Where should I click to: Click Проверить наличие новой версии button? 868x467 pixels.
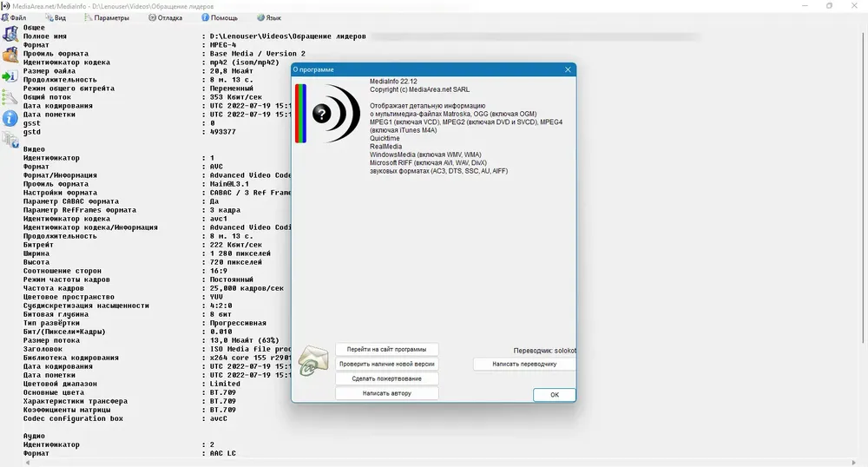tap(387, 364)
